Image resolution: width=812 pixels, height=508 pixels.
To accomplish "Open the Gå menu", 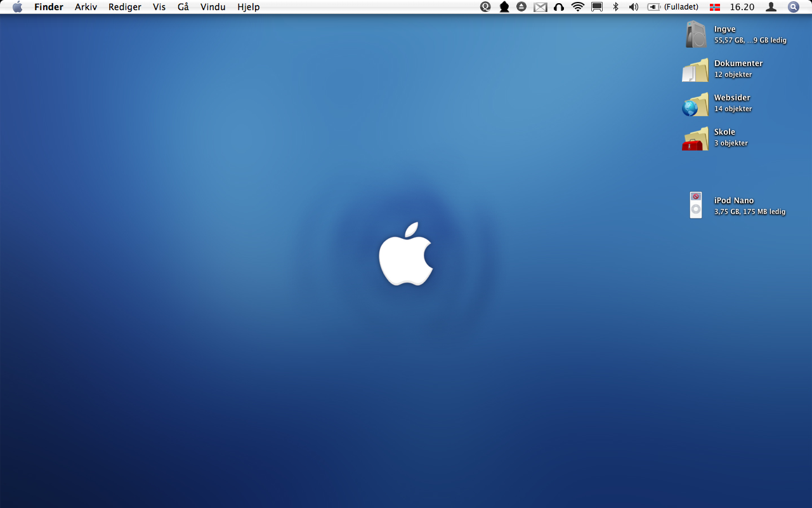I will pos(183,7).
